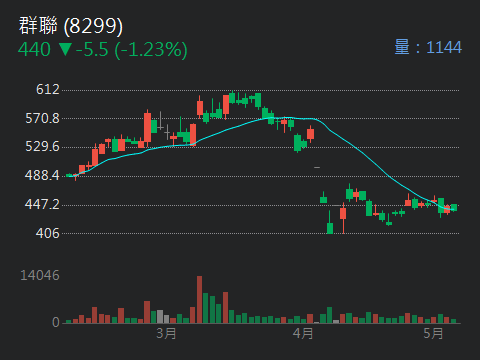Click the 529.6 price axis label
Screen dimensions: 480x360
coord(42,146)
